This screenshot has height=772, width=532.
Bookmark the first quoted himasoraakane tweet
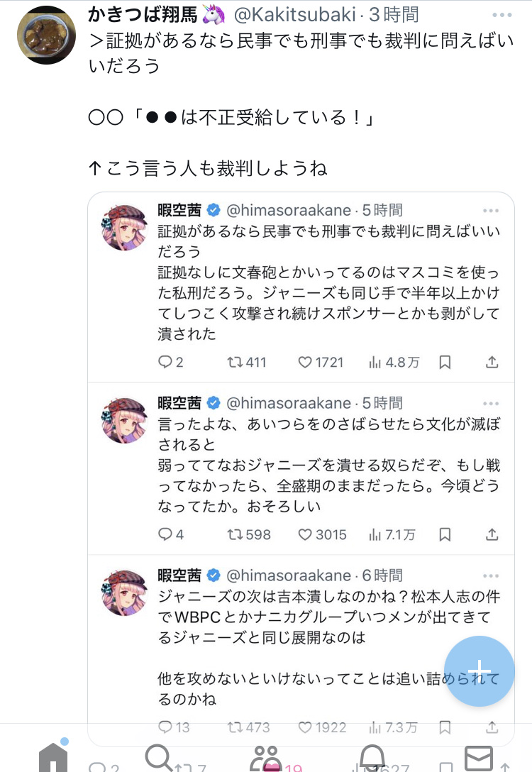pos(445,362)
